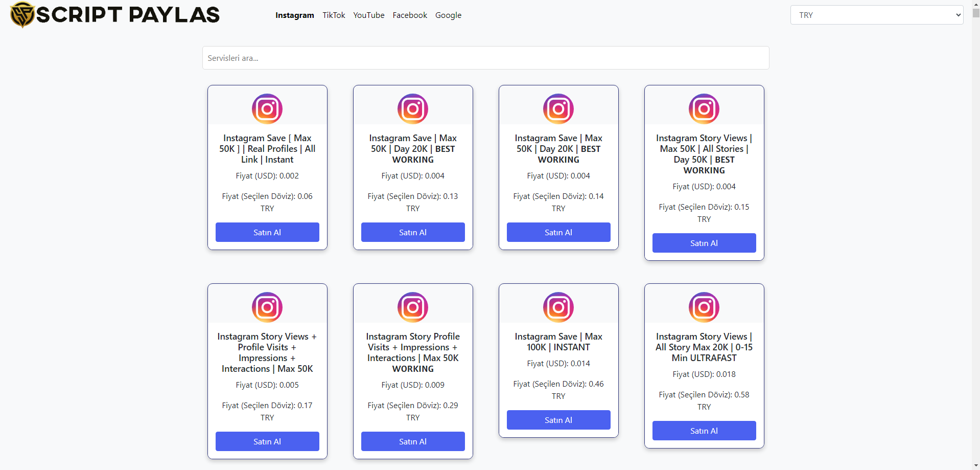Click the "Fiyat (USD): 0.014" text
980x470 pixels.
558,364
